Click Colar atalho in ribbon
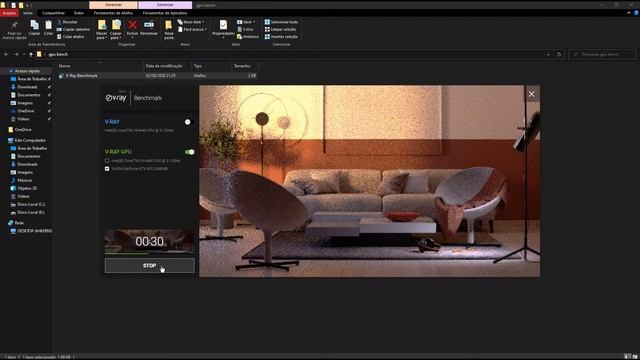The height and width of the screenshot is (360, 640). (x=71, y=37)
